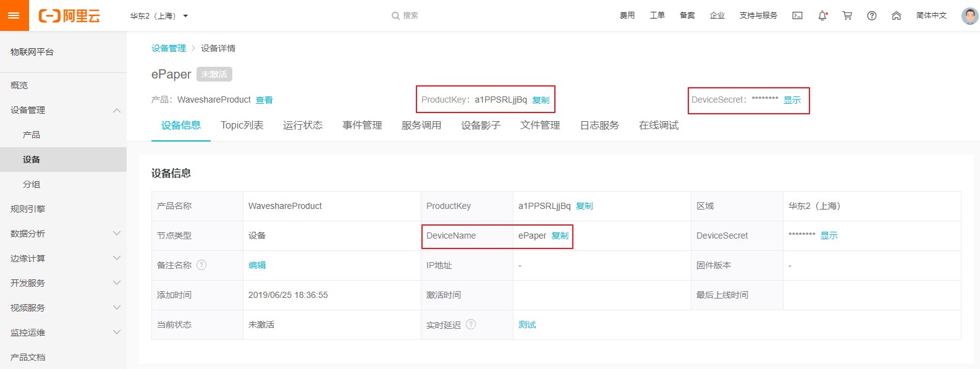
Task: Show the DeviceSecret in the header
Action: tap(792, 100)
